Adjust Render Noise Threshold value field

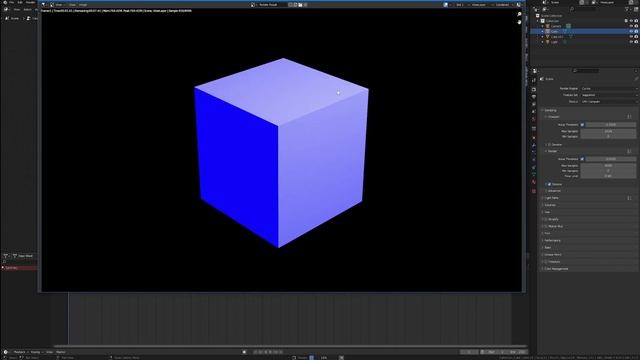[611, 159]
